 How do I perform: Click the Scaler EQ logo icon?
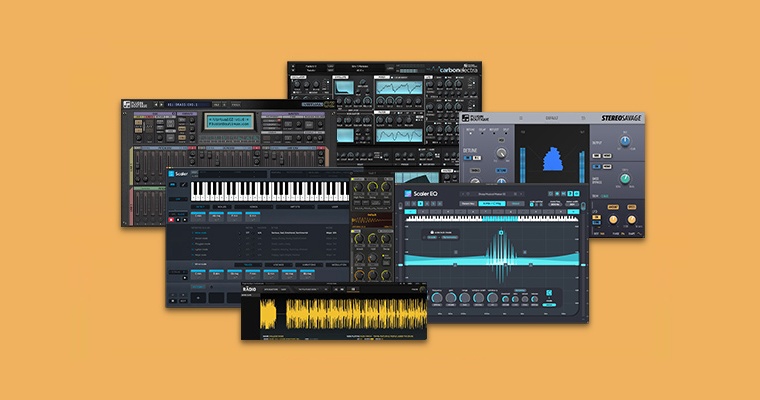408,193
